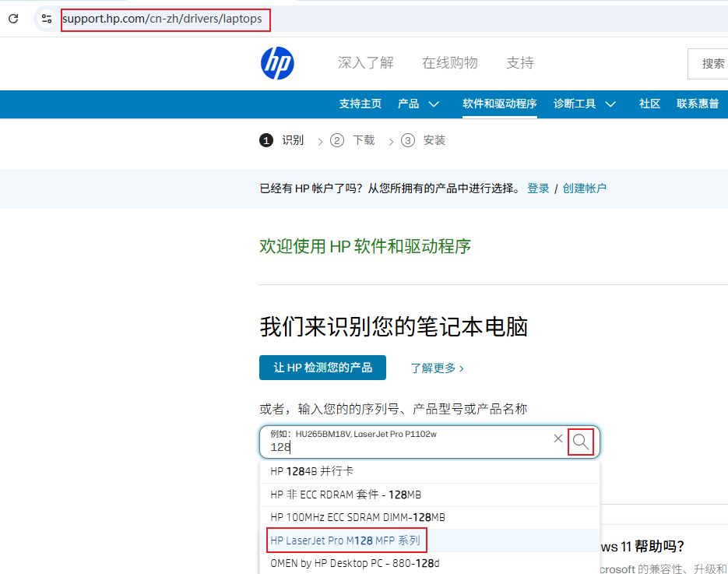Click the browser reload icon
Viewport: 728px width, 574px height.
[x=13, y=19]
